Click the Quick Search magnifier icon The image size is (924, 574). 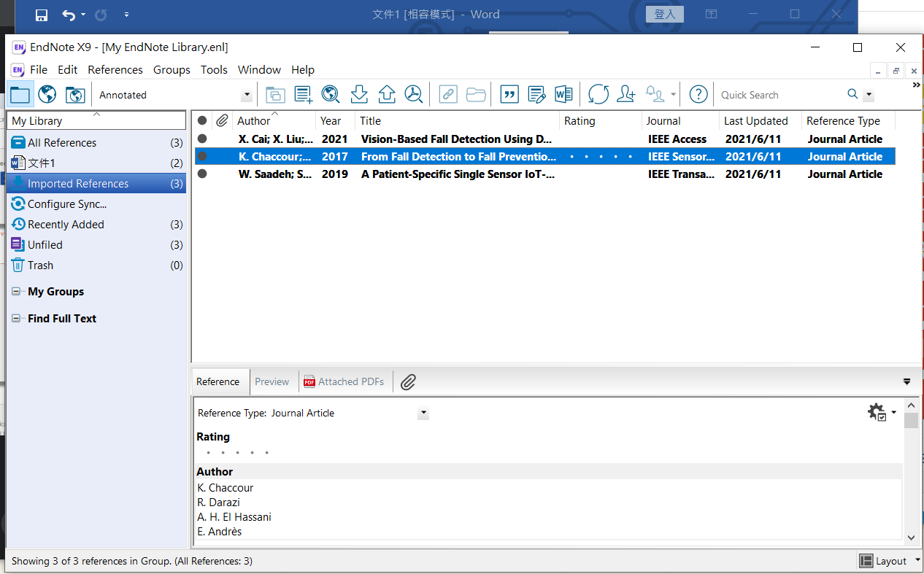click(x=852, y=94)
